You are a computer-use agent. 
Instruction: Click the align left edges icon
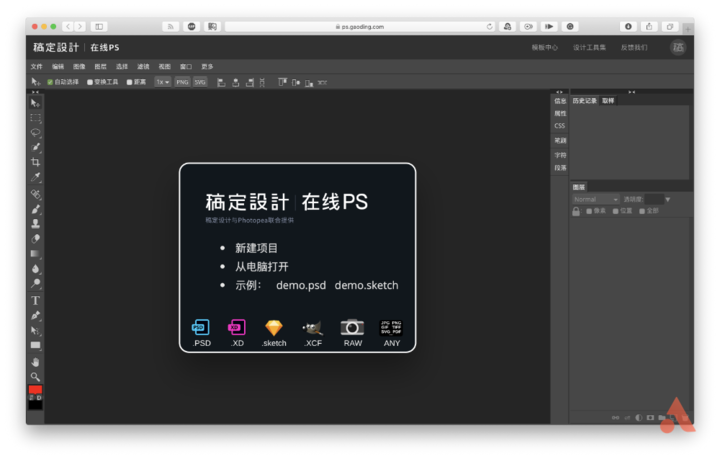[221, 83]
